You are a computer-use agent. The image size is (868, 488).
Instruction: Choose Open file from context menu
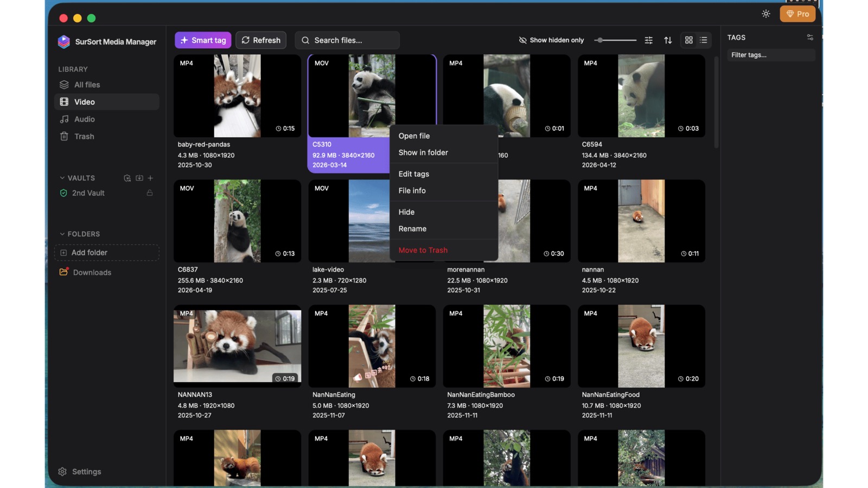[x=444, y=136]
